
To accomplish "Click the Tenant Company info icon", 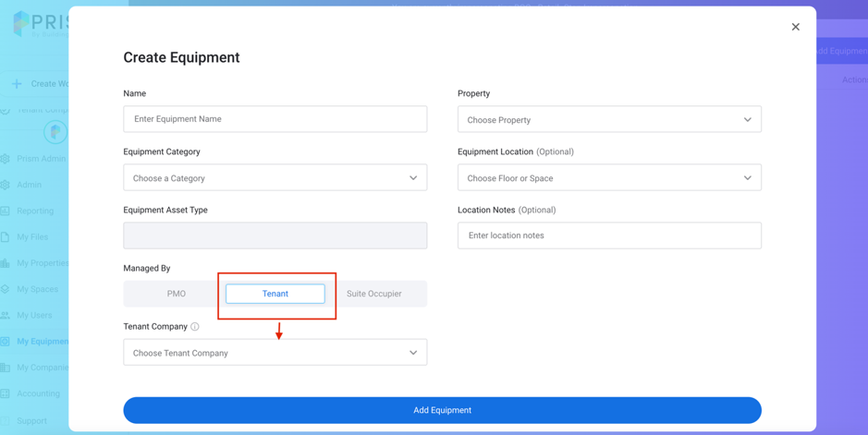I will click(x=195, y=327).
